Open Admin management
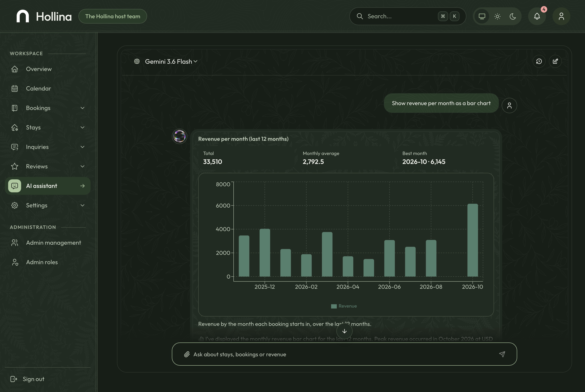Screen dimensions: 585x392 48,242
